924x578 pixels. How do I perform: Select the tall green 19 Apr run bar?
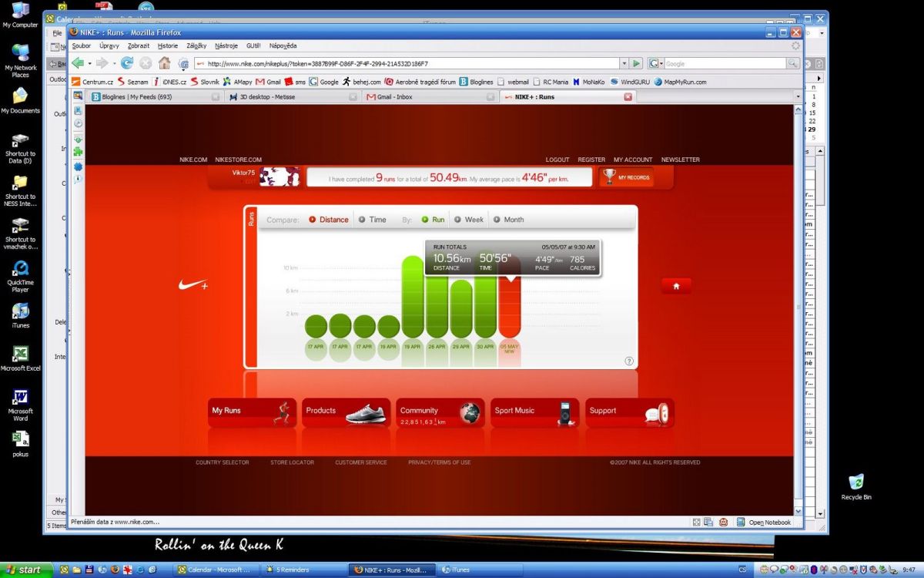point(413,297)
